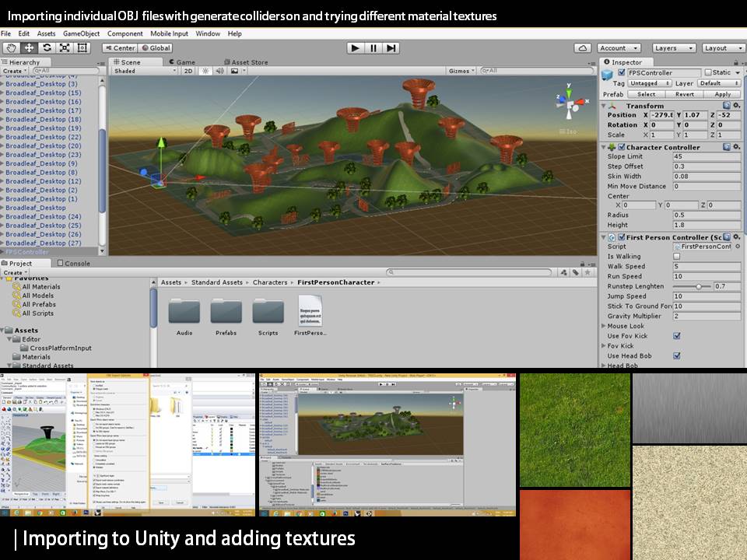
Task: Toggle the scene lighting icon
Action: click(x=205, y=71)
